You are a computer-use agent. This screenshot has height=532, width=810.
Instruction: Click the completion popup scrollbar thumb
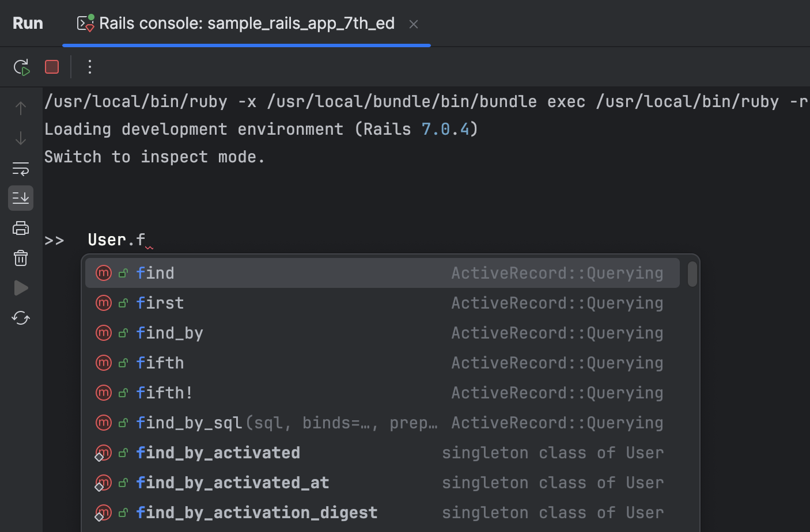pyautogui.click(x=692, y=274)
